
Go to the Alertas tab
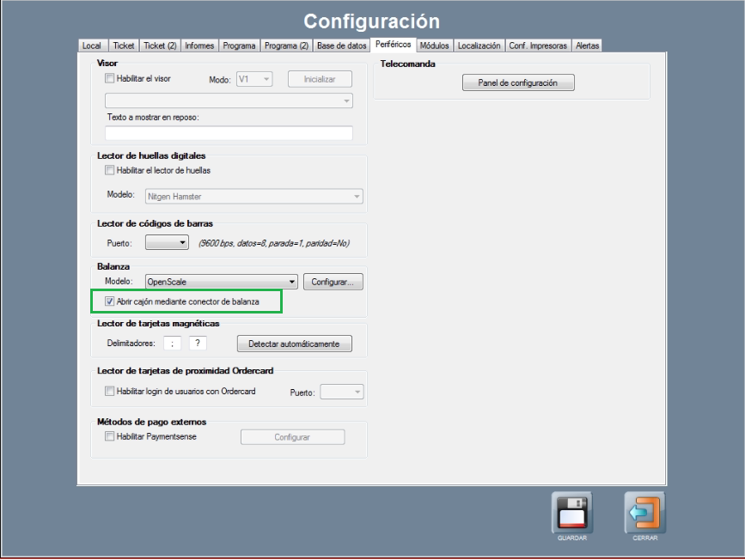click(x=588, y=46)
